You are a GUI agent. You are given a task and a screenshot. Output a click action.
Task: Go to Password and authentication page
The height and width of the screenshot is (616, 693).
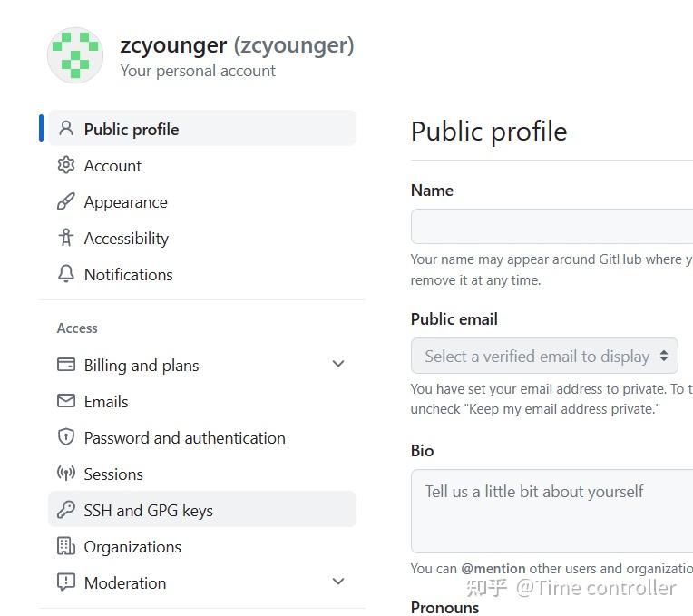click(184, 437)
